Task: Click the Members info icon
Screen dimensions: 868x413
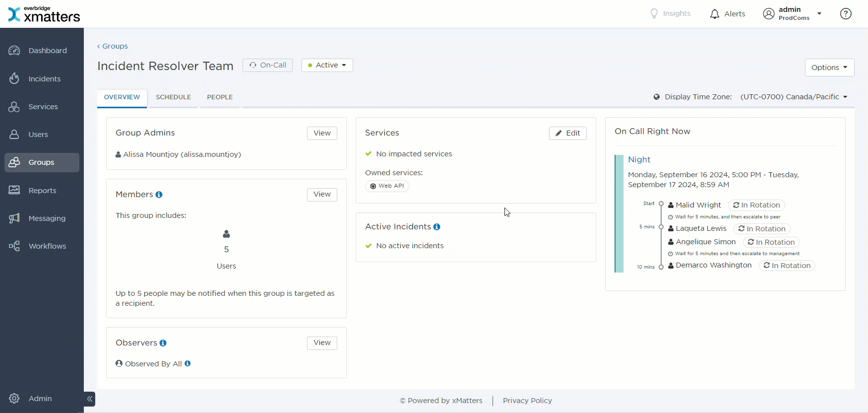Action: point(159,195)
